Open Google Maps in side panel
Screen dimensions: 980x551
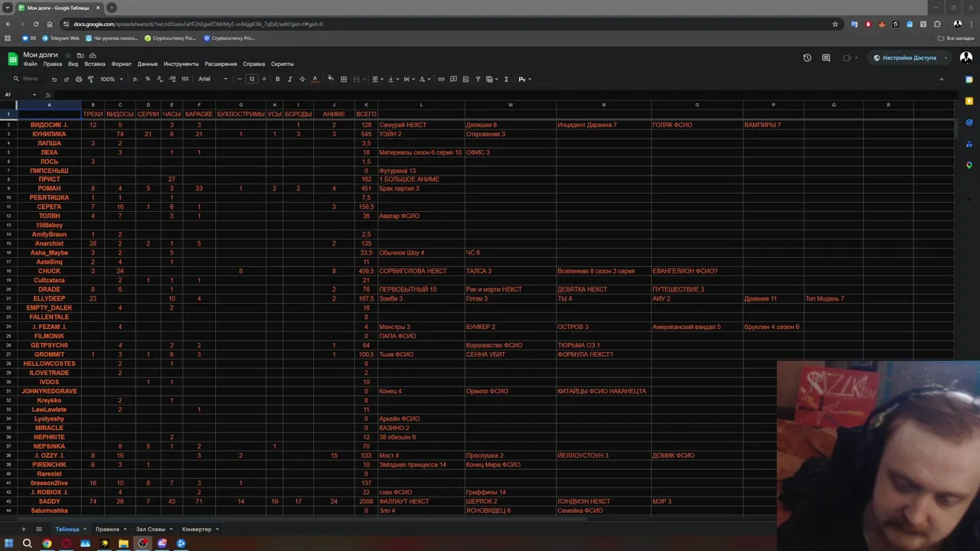(969, 165)
